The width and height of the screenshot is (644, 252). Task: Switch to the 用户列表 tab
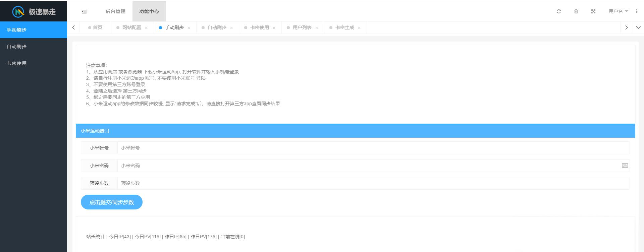click(302, 27)
